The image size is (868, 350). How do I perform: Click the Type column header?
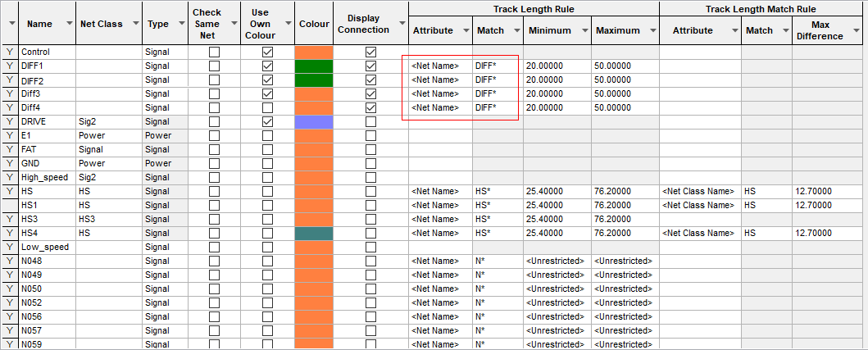[x=157, y=24]
